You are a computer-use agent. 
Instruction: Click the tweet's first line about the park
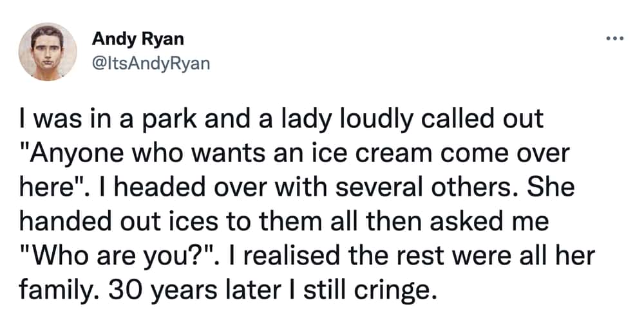281,120
